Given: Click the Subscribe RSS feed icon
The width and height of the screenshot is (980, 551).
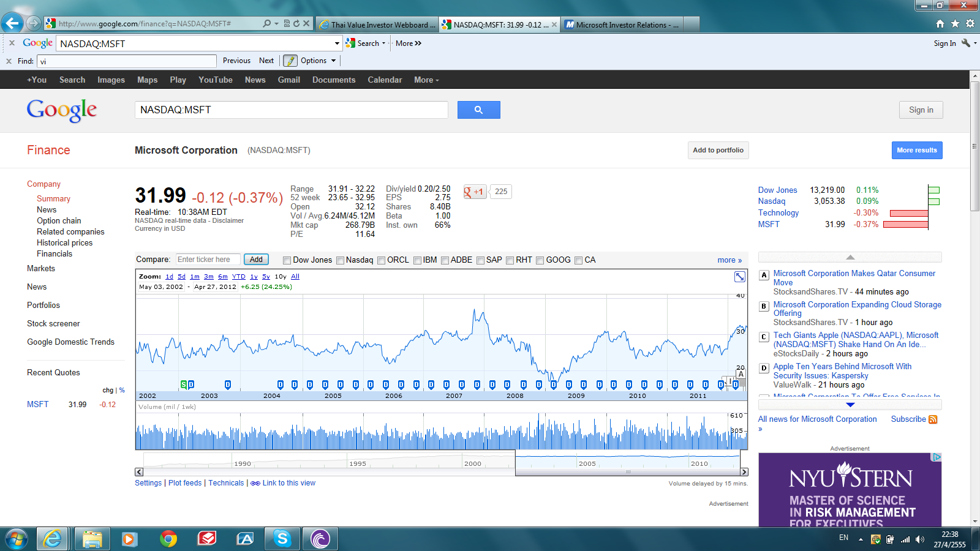Looking at the screenshot, I should click(x=933, y=419).
